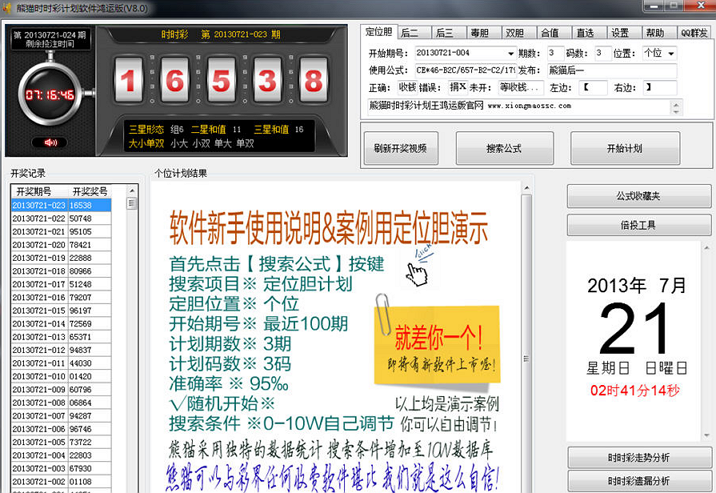
Task: Expand the 位置 dropdown showing 个位
Action: click(671, 53)
